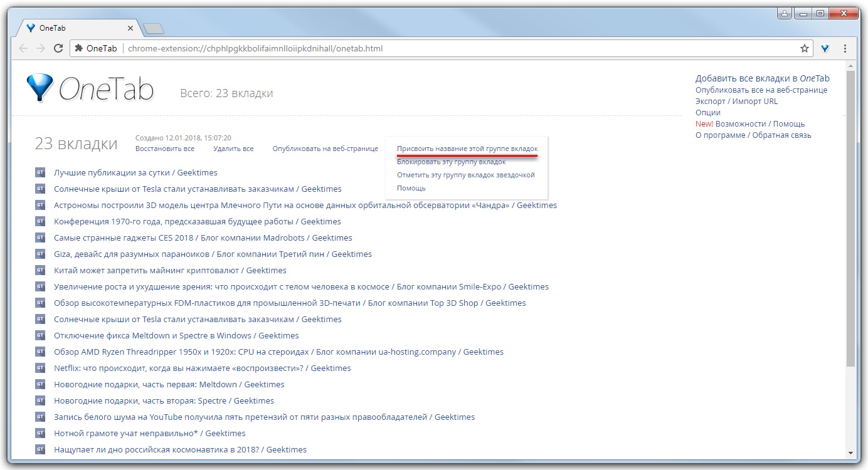868x470 pixels.
Task: Select the OneTab tab in the tab strip
Action: coord(78,28)
